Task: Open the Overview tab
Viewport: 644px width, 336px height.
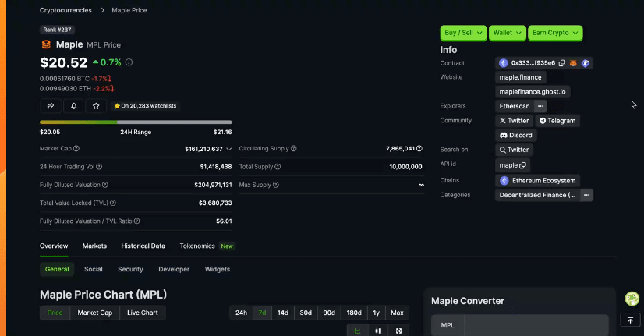Action: 54,246
